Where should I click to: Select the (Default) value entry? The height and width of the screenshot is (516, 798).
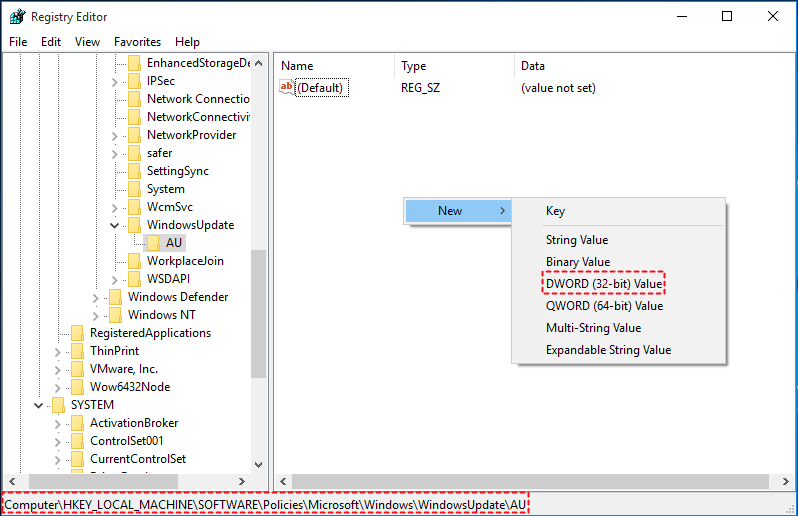click(321, 88)
